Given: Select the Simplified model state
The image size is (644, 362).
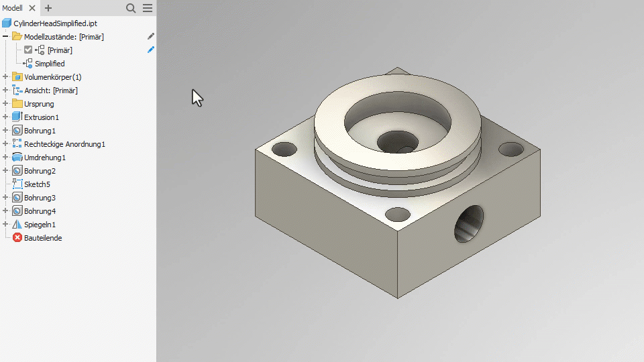Looking at the screenshot, I should (x=50, y=64).
